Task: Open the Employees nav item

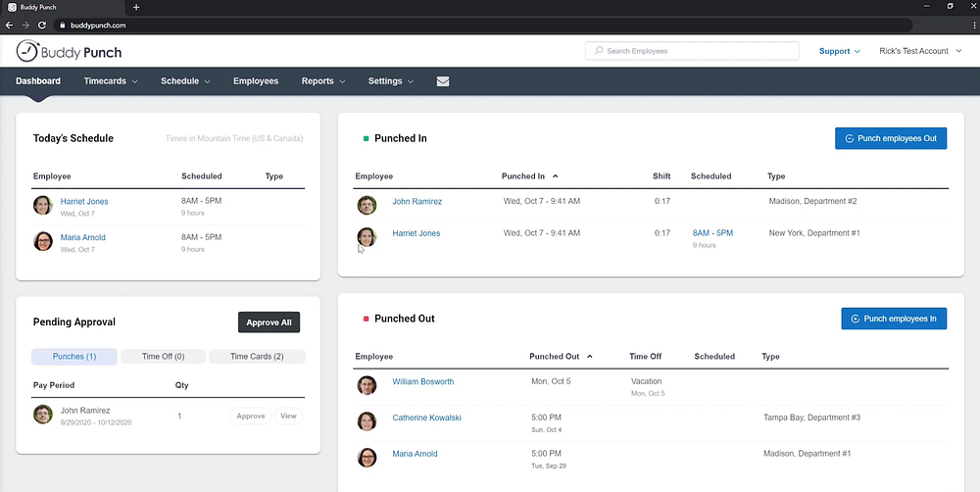Action: tap(256, 81)
